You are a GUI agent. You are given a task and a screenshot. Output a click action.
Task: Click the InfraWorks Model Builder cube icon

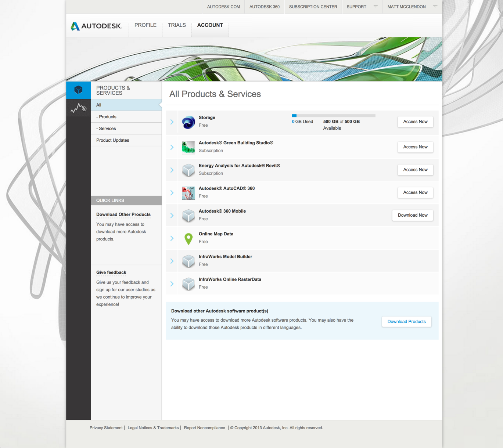pyautogui.click(x=188, y=261)
